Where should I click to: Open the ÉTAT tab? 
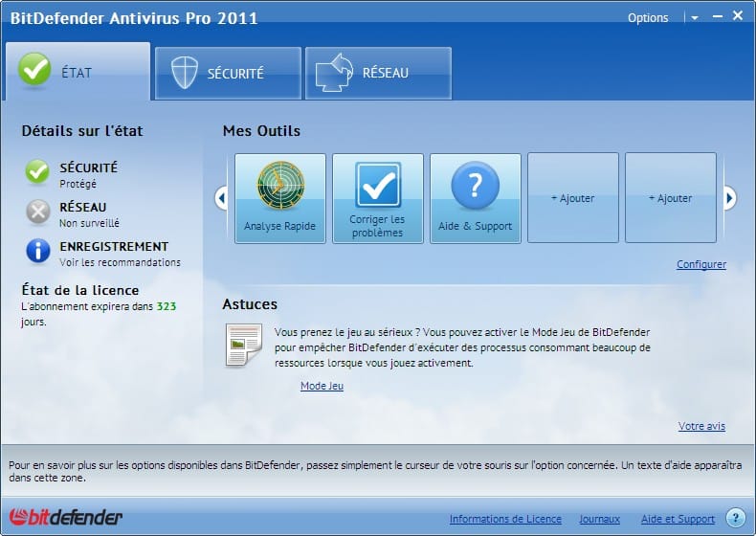tap(78, 72)
